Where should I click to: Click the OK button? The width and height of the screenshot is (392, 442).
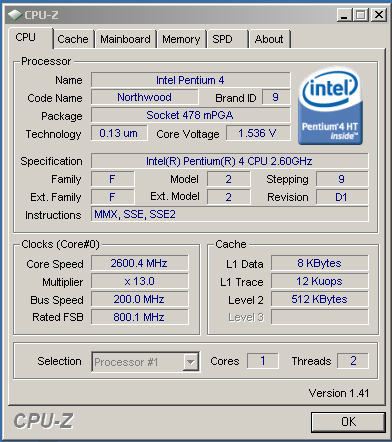pyautogui.click(x=348, y=422)
